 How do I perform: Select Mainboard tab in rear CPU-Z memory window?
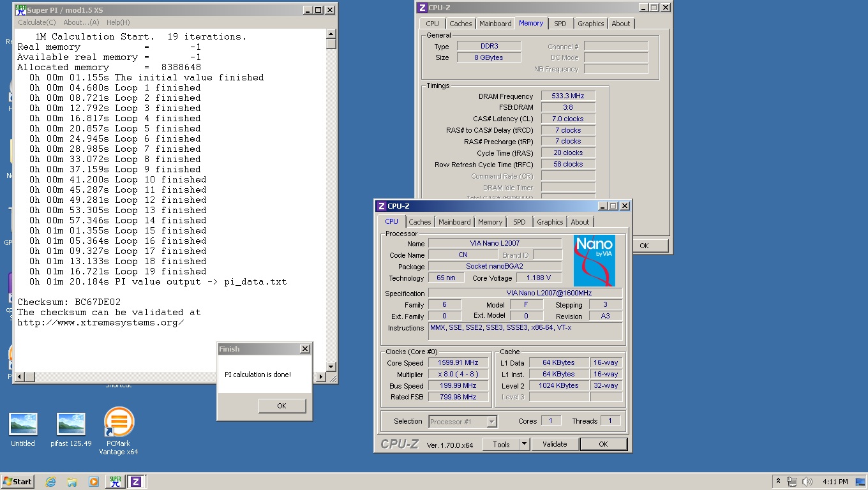(x=495, y=24)
